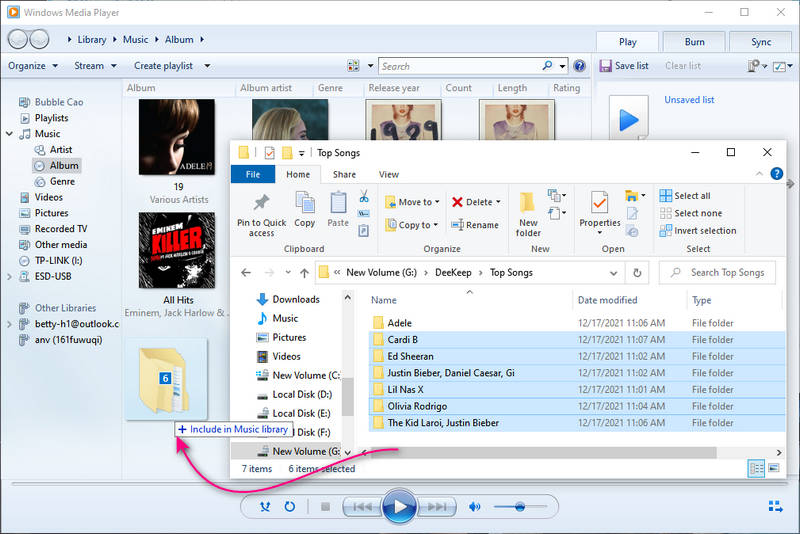Switch to the View ribbon tab

coord(389,174)
